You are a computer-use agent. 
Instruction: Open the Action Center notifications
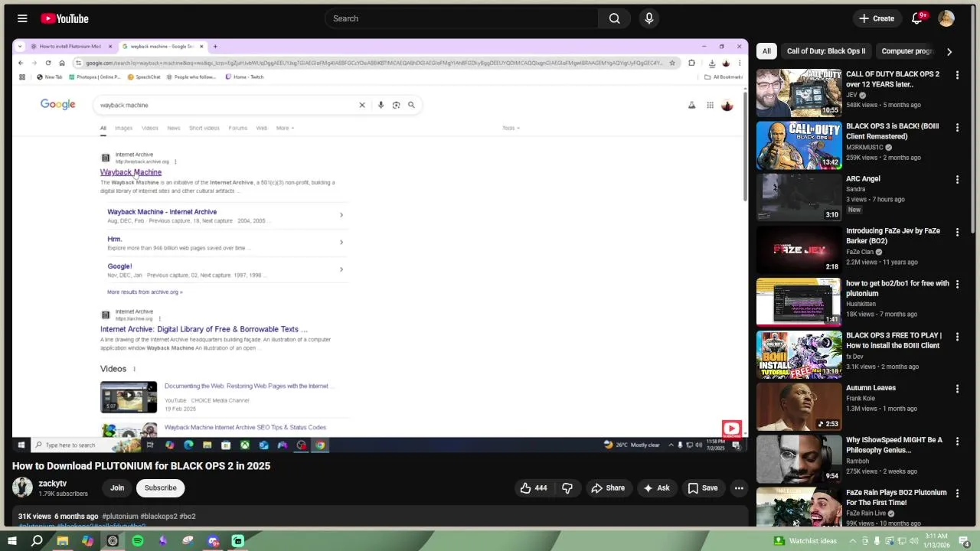click(x=965, y=541)
